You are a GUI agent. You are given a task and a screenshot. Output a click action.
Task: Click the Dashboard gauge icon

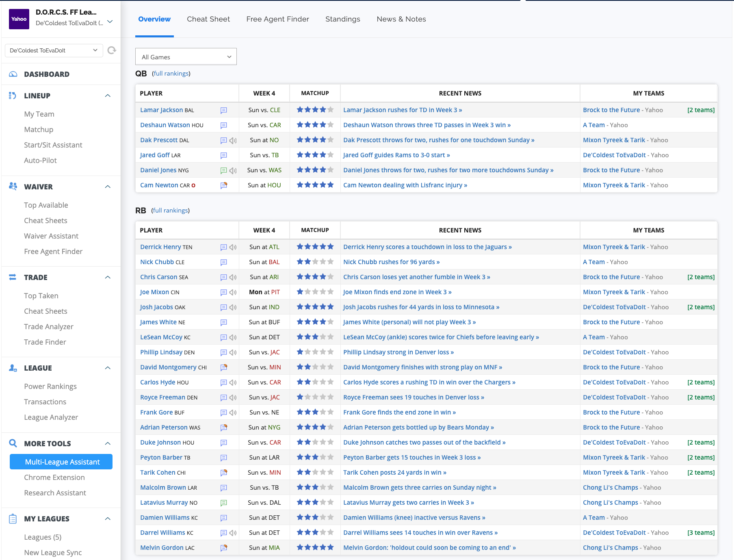tap(13, 74)
